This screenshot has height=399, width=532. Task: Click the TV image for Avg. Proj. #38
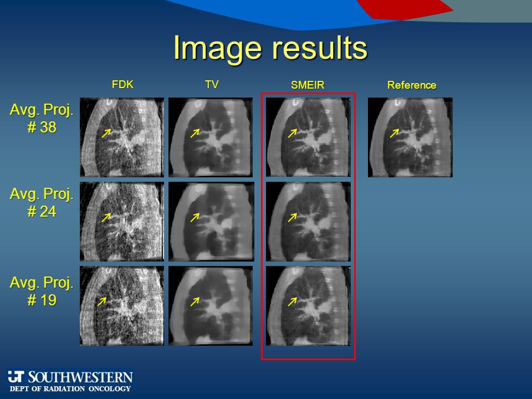[x=211, y=137]
